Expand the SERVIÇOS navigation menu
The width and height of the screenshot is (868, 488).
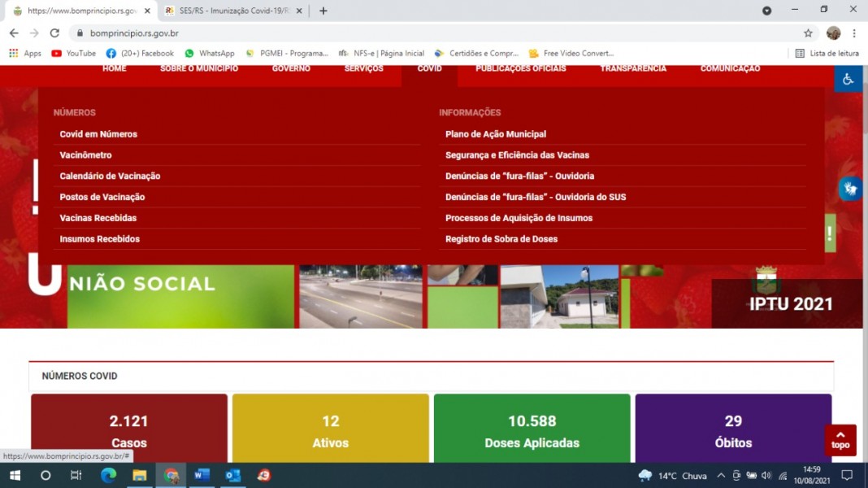coord(363,69)
